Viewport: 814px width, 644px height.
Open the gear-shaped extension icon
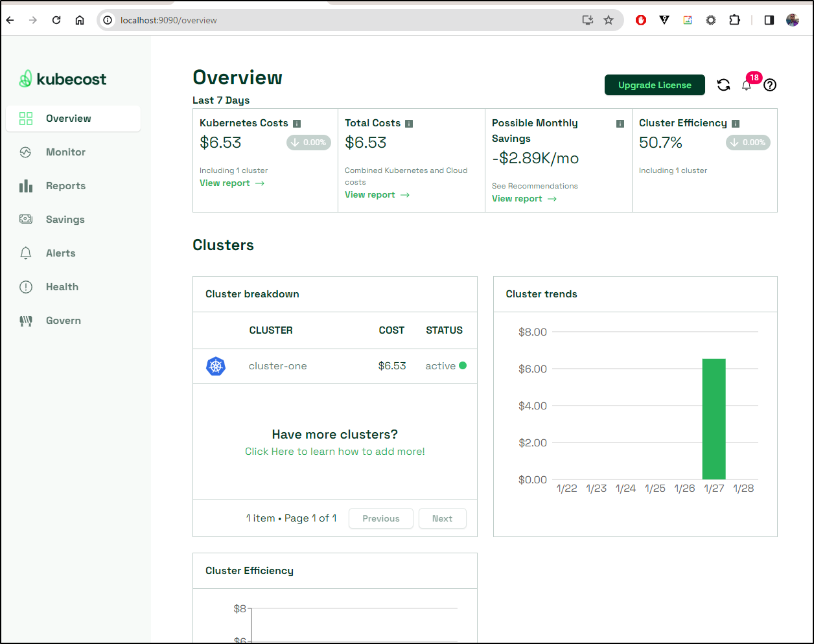tap(711, 20)
